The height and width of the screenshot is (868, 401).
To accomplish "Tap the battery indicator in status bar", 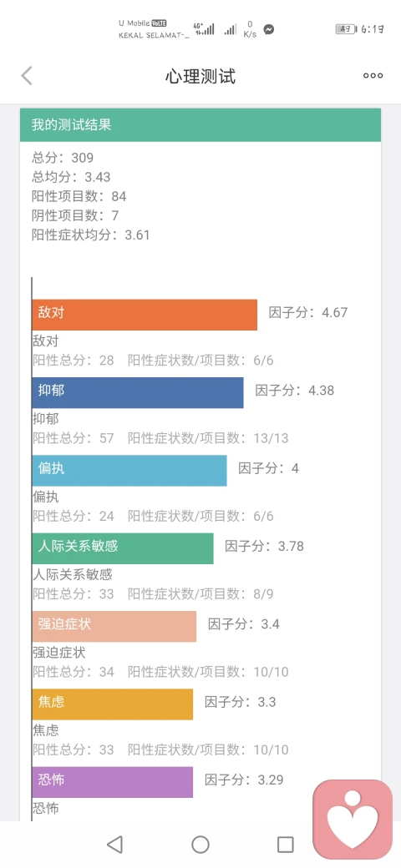I will [346, 29].
